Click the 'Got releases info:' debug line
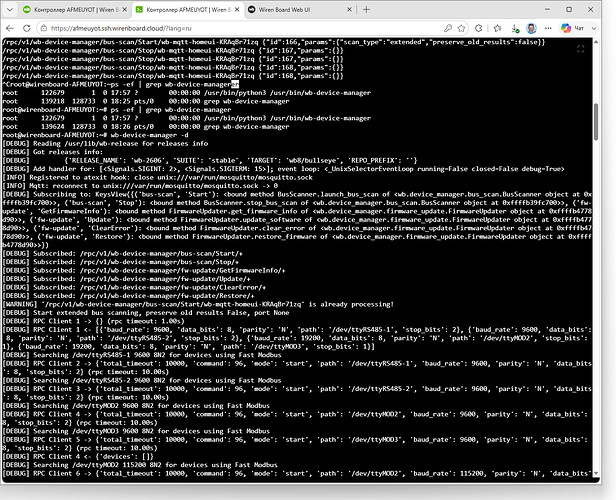This screenshot has height=500, width=616. [x=53, y=152]
